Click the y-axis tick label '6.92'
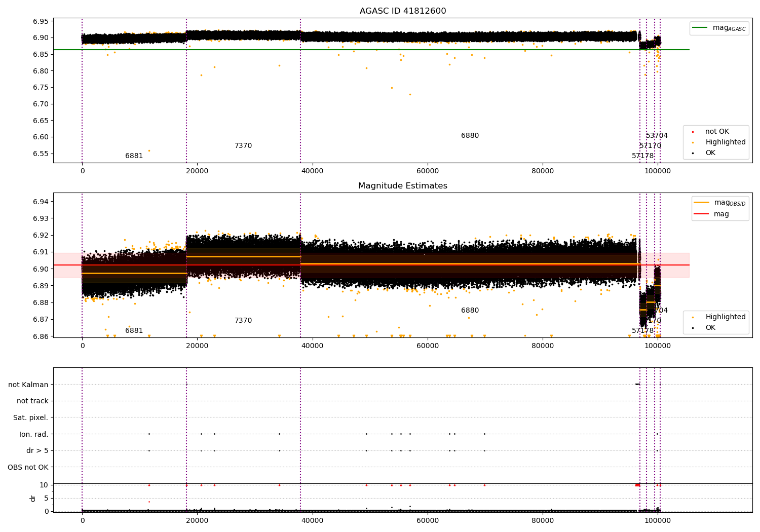Screen dimensions: 760x532 41,235
